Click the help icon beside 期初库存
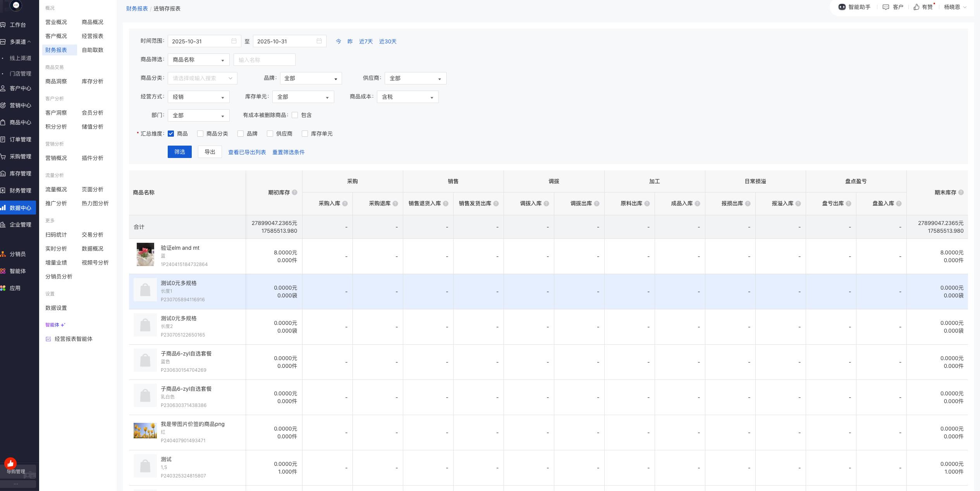Viewport: 980px width, 491px height. (294, 192)
